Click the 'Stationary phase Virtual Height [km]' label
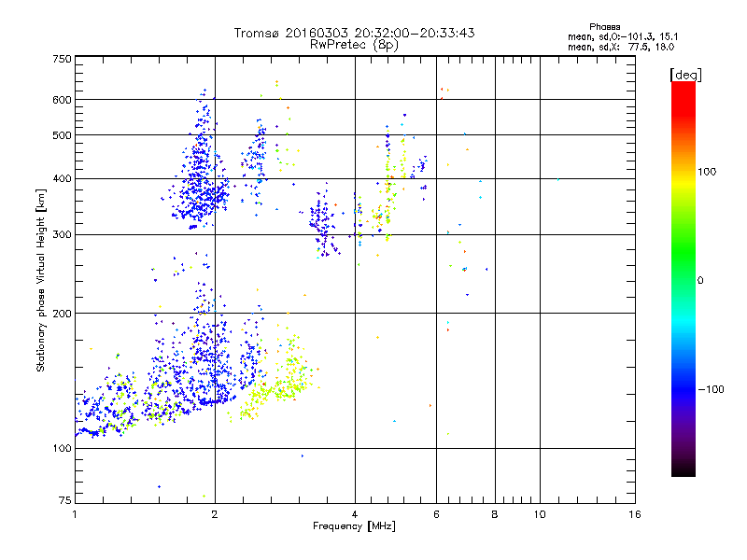 click(x=41, y=280)
